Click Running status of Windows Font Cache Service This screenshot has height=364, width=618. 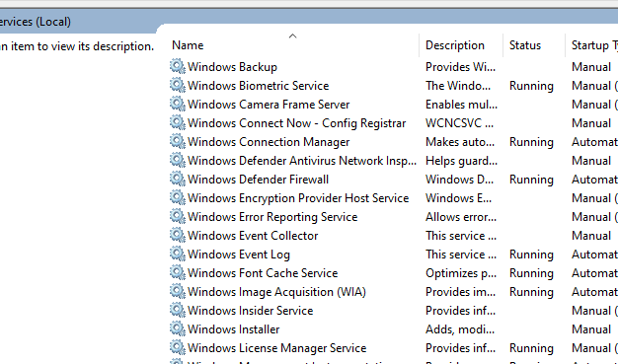[x=531, y=273]
